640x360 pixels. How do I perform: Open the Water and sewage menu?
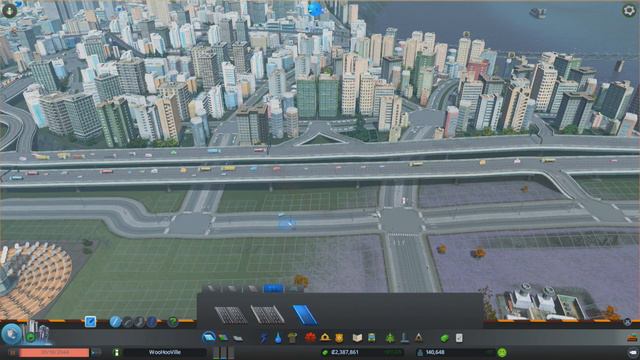[278, 338]
